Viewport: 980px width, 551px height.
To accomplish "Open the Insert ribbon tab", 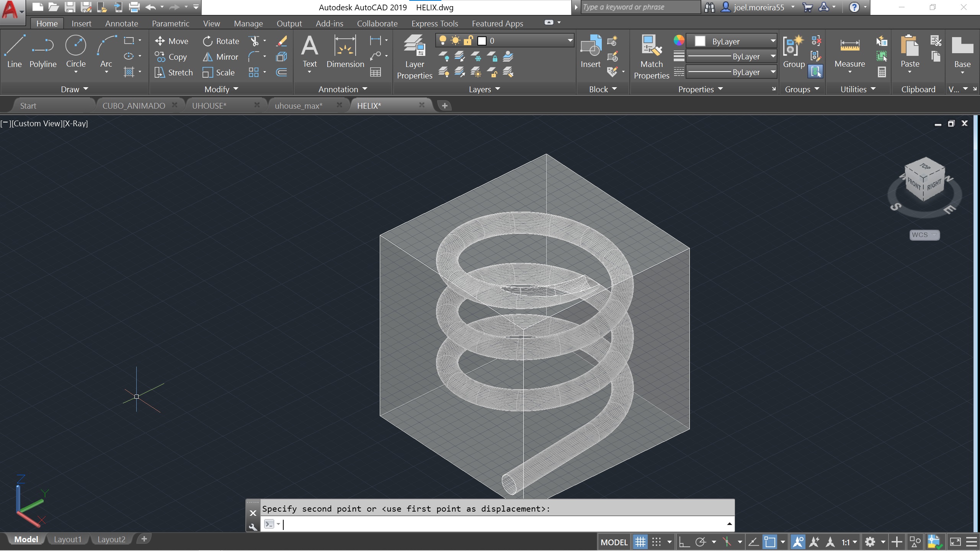I will [x=81, y=23].
